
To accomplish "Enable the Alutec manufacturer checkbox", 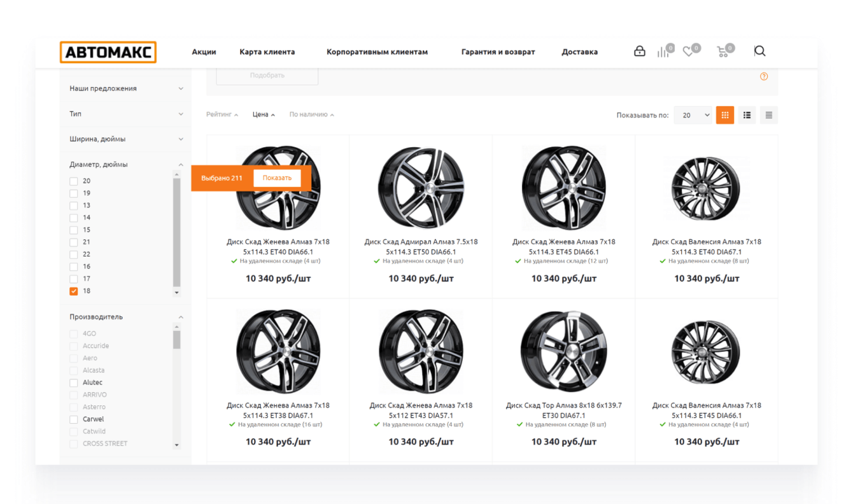I will coord(74,382).
